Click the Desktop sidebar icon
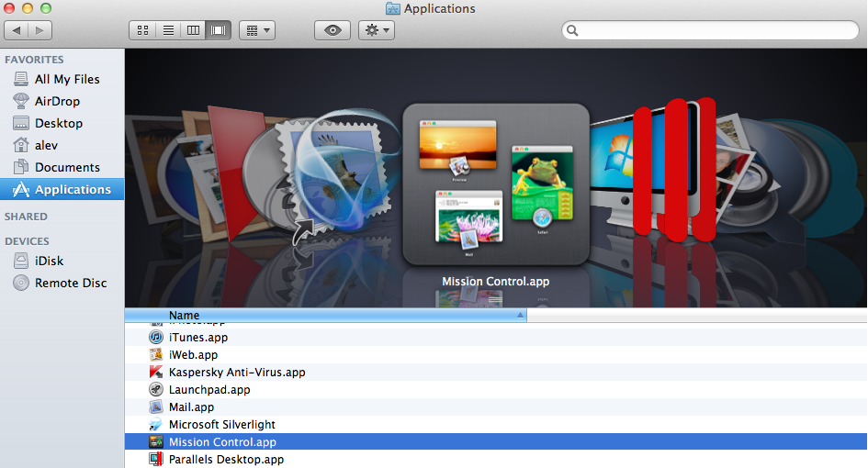The height and width of the screenshot is (468, 868). point(21,123)
